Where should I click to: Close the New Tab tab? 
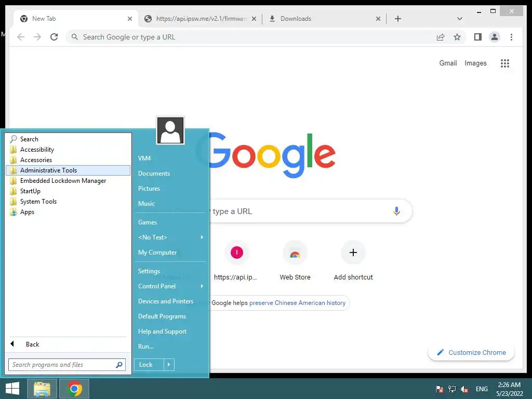point(129,19)
